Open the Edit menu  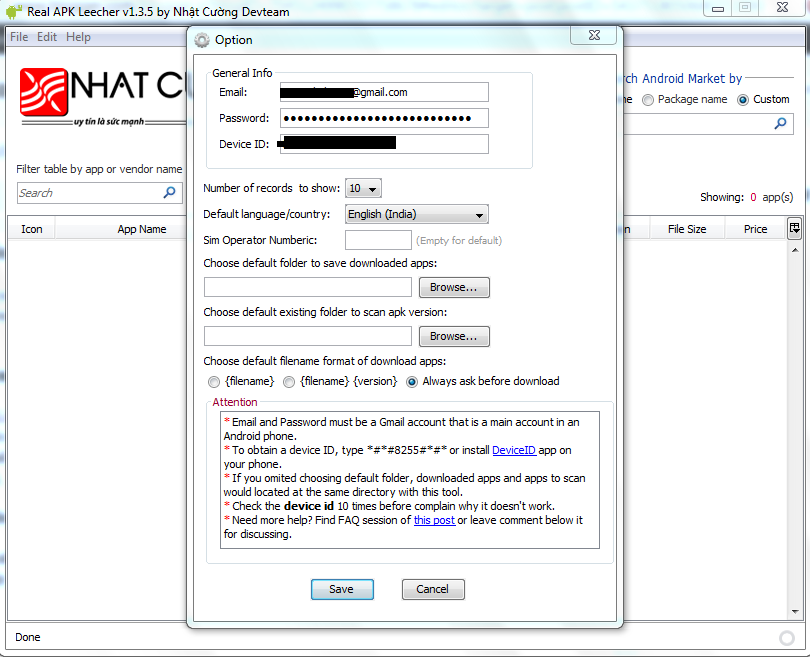pyautogui.click(x=46, y=37)
